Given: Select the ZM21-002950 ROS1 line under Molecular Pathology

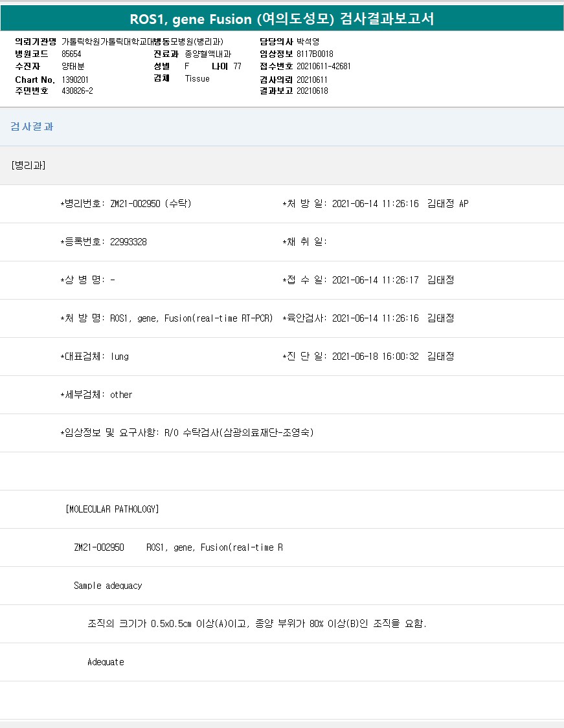Looking at the screenshot, I should (x=179, y=547).
